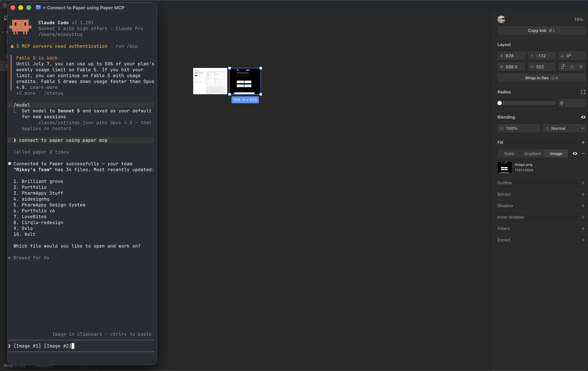Click the image.png file name
The image size is (588, 371).
click(523, 165)
